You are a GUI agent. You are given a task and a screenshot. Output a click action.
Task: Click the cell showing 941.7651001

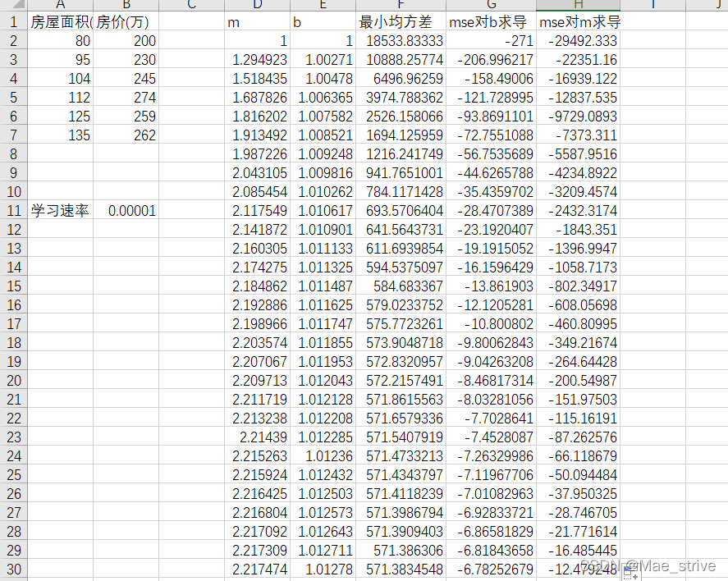coord(401,173)
